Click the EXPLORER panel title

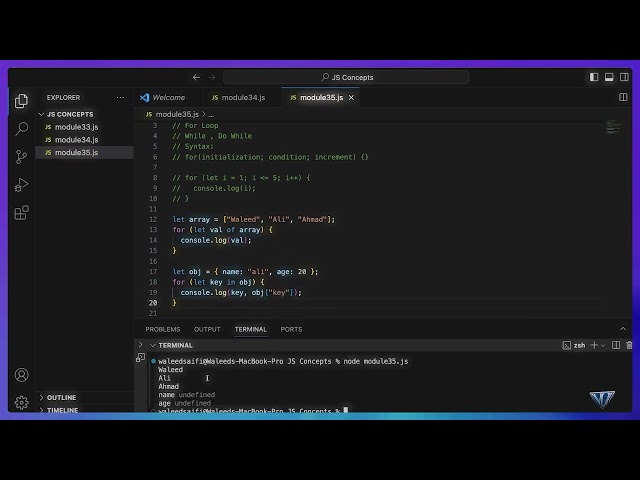[x=63, y=98]
